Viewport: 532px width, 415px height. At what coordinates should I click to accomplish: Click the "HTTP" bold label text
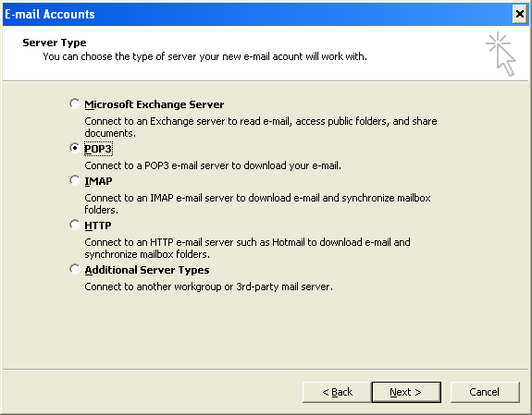98,226
